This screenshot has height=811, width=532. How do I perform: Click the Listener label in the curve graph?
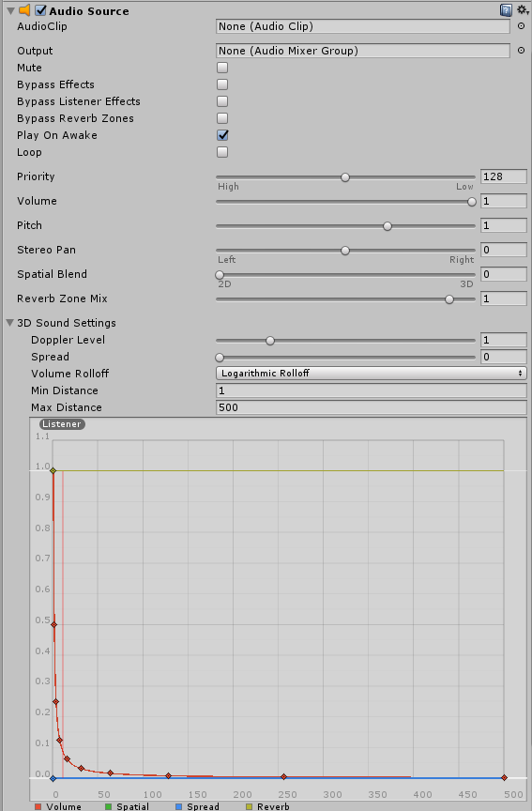[62, 424]
